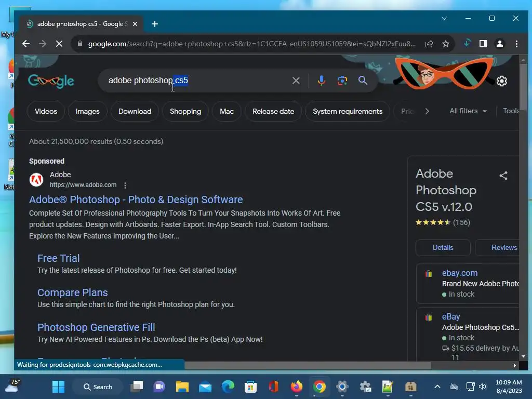Screen dimensions: 532x399
Task: Open the volume control in system tray
Action: pos(483,387)
